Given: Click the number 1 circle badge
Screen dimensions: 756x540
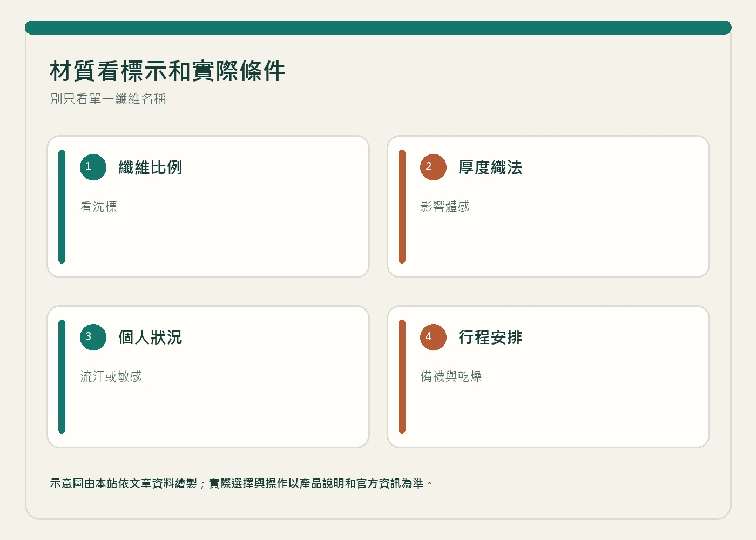Looking at the screenshot, I should (93, 167).
